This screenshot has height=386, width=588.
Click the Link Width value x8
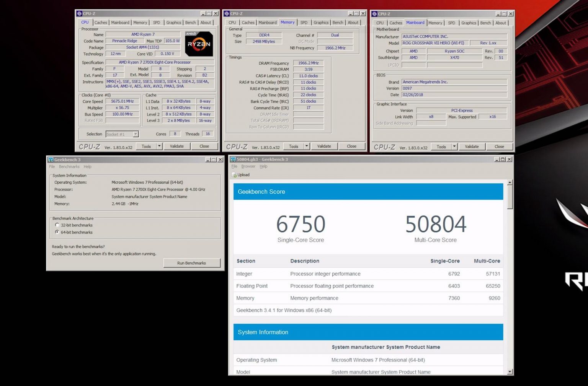431,117
